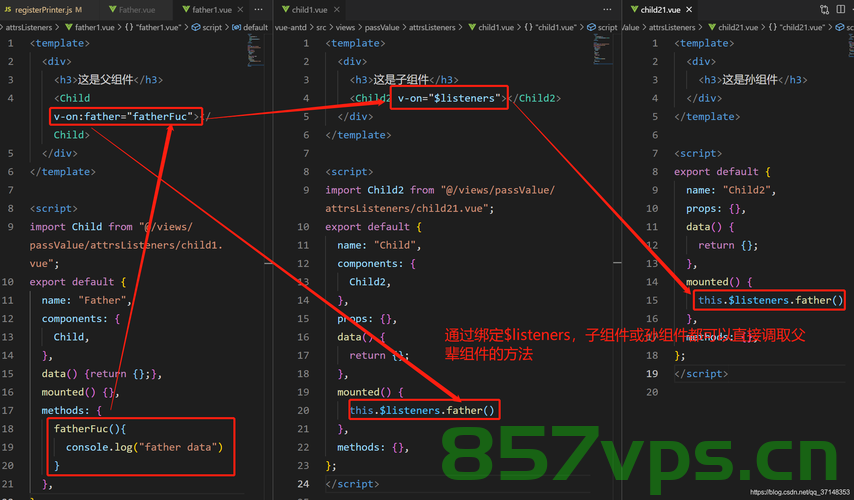Open the registerPrinter.js tab
The height and width of the screenshot is (500, 854).
pyautogui.click(x=46, y=10)
